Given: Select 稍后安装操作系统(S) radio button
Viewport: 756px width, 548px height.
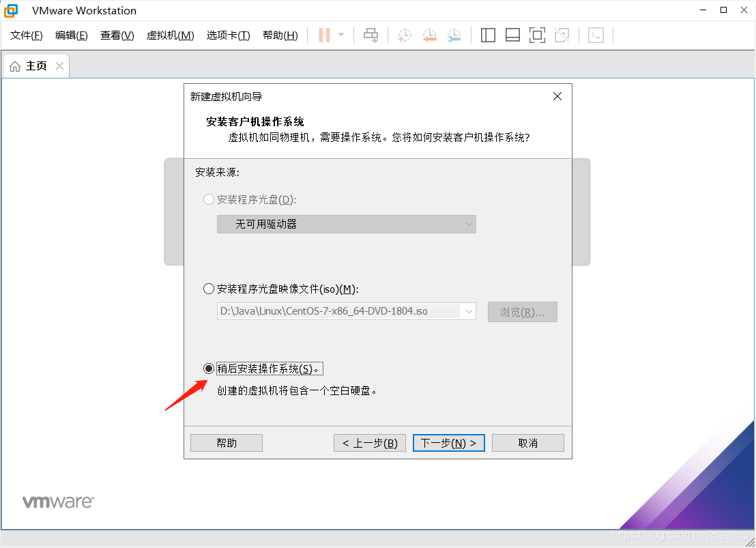Looking at the screenshot, I should (208, 369).
